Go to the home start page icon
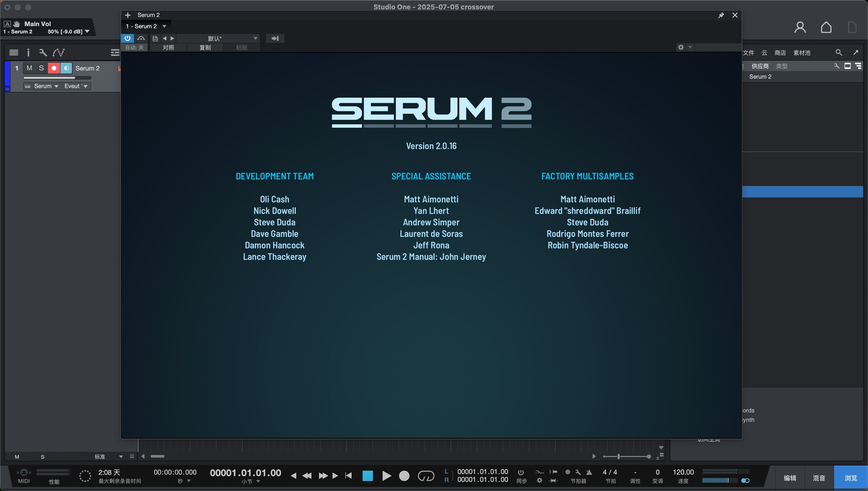 pos(826,28)
